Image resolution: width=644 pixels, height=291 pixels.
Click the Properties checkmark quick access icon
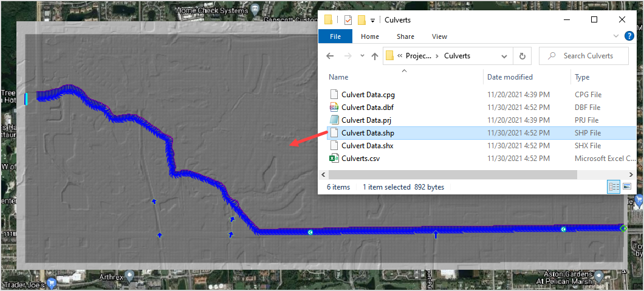[348, 20]
